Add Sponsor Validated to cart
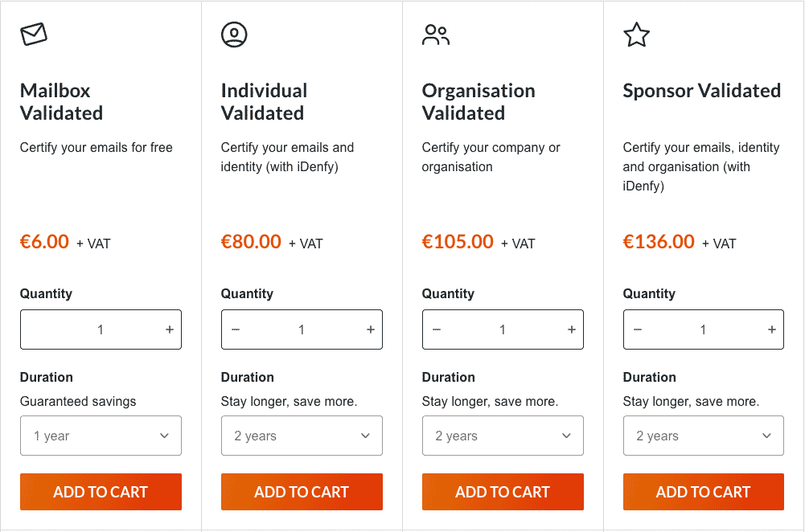Viewport: 805px width, 532px height. coord(703,492)
